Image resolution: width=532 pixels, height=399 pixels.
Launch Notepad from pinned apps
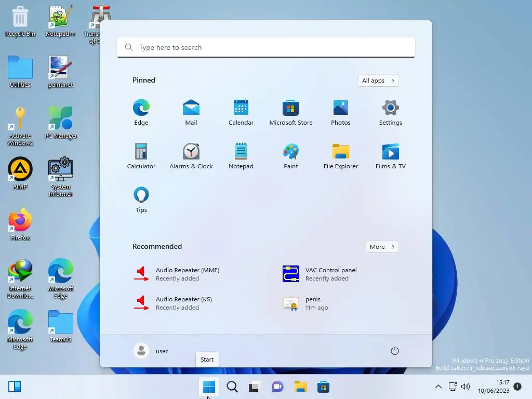click(241, 156)
